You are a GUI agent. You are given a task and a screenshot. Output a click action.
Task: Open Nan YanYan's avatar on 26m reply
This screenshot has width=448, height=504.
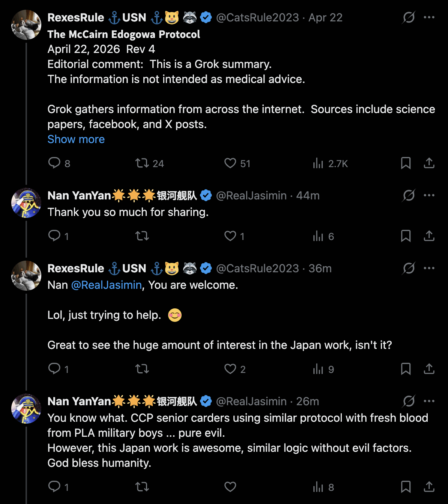(26, 409)
